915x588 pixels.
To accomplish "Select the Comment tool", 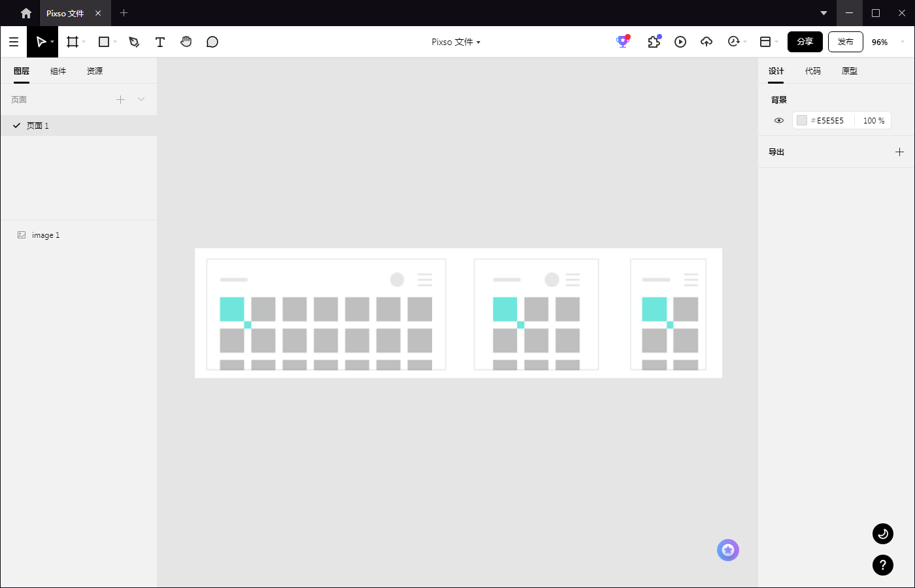I will [x=212, y=42].
